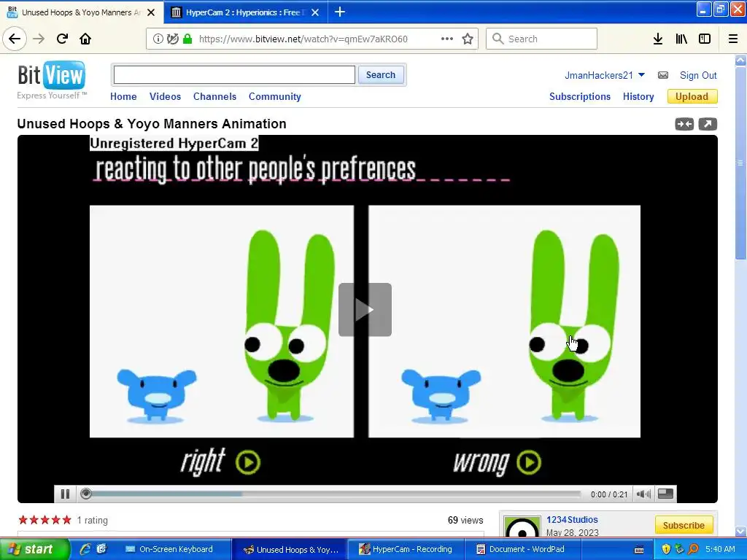Open the library bookshelf icon
747x560 pixels.
681,39
